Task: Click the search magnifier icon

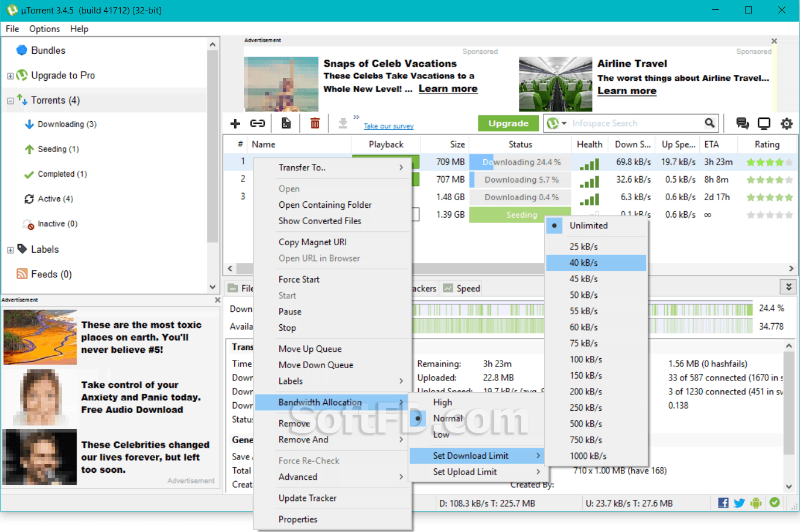Action: pyautogui.click(x=710, y=123)
